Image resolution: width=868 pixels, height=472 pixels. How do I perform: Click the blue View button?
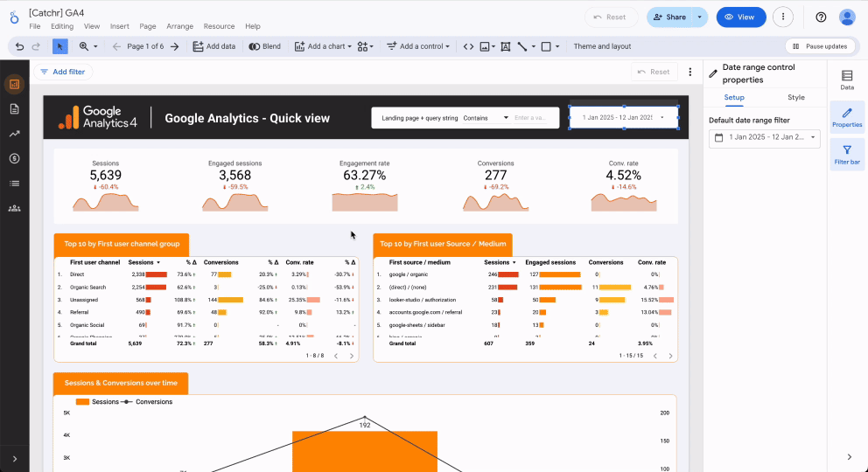(741, 17)
